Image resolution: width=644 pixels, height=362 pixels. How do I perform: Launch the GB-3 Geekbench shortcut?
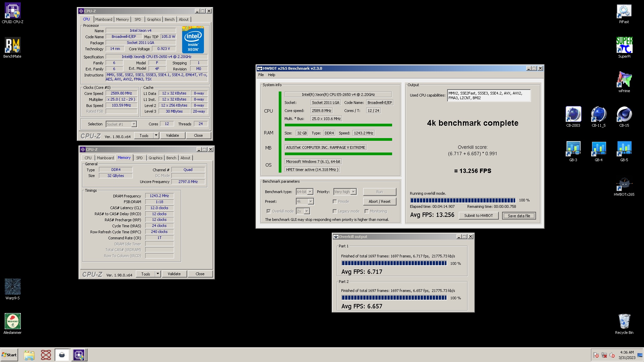(x=573, y=151)
